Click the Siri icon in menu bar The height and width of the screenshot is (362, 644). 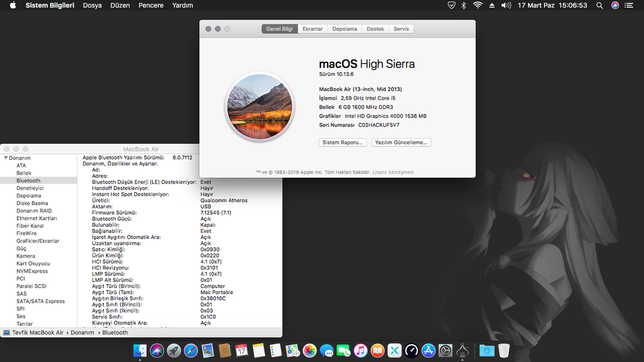pyautogui.click(x=615, y=5)
